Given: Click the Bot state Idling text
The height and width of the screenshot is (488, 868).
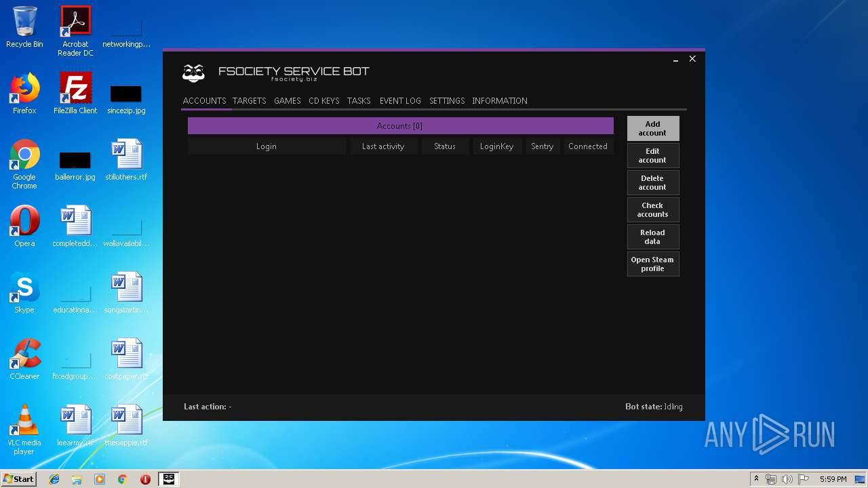Looking at the screenshot, I should tap(654, 407).
